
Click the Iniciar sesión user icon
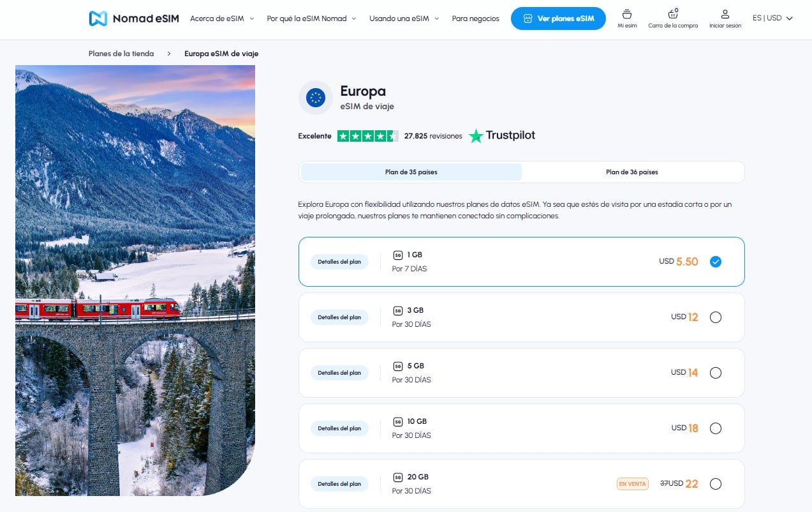pyautogui.click(x=725, y=15)
